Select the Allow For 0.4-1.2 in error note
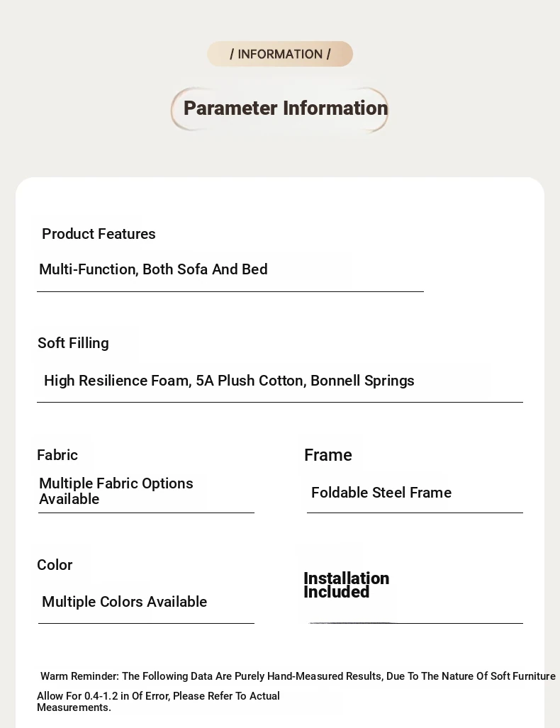The width and height of the screenshot is (560, 728). tap(158, 702)
